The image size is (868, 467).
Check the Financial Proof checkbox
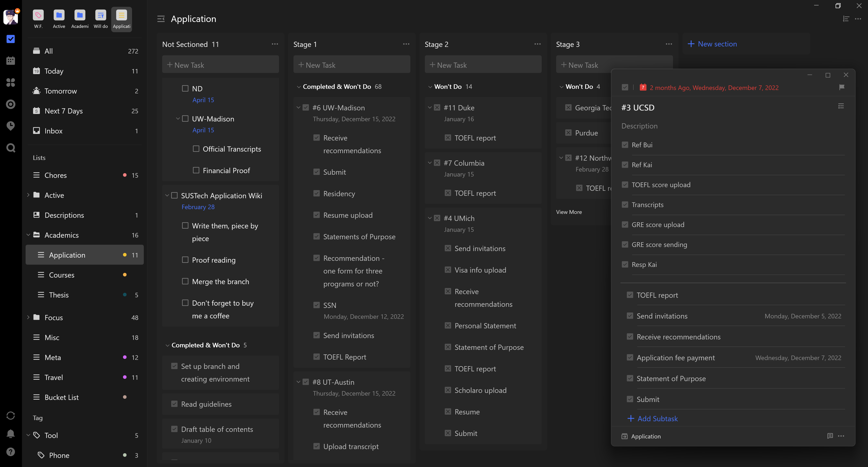click(x=196, y=170)
